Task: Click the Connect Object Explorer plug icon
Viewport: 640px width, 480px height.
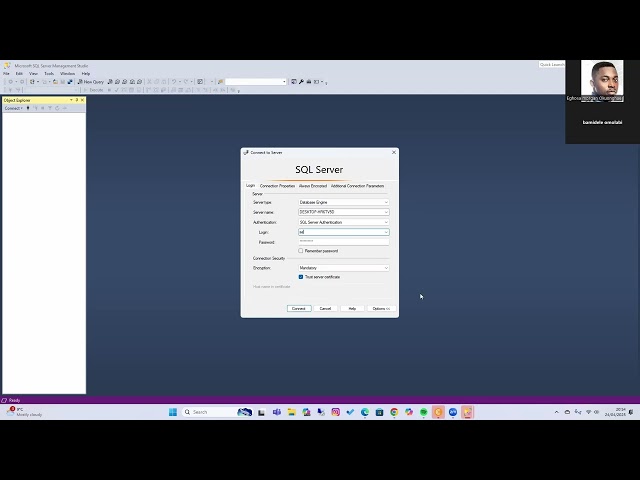Action: (x=28, y=108)
